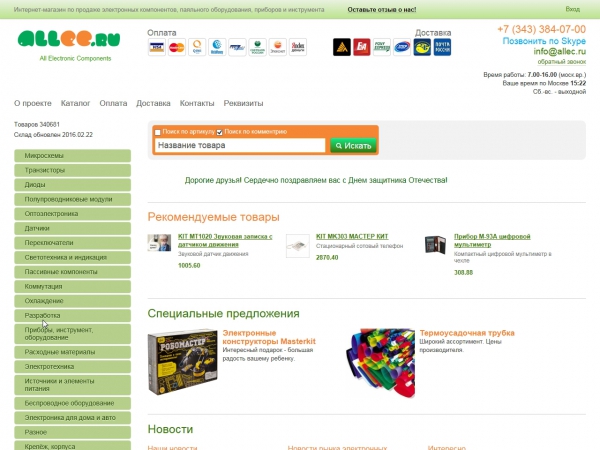
Task: Click the Sberbank payment icon
Action: tap(256, 47)
